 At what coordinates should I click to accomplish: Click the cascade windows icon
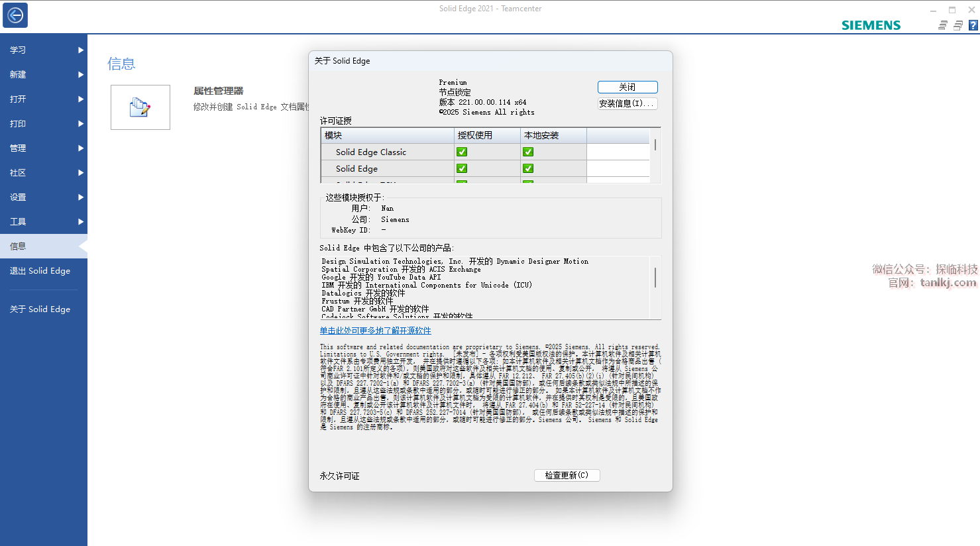(957, 25)
